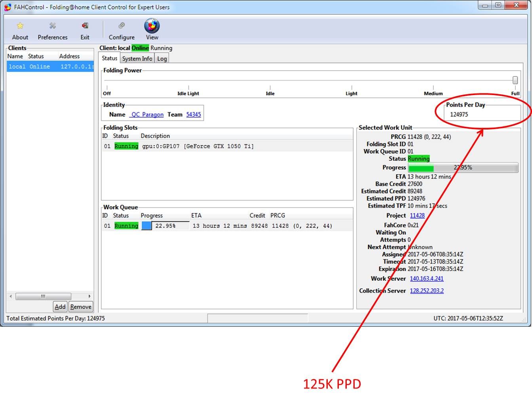Screen dimensions: 532x402
Task: Add a new client connection
Action: (x=60, y=307)
